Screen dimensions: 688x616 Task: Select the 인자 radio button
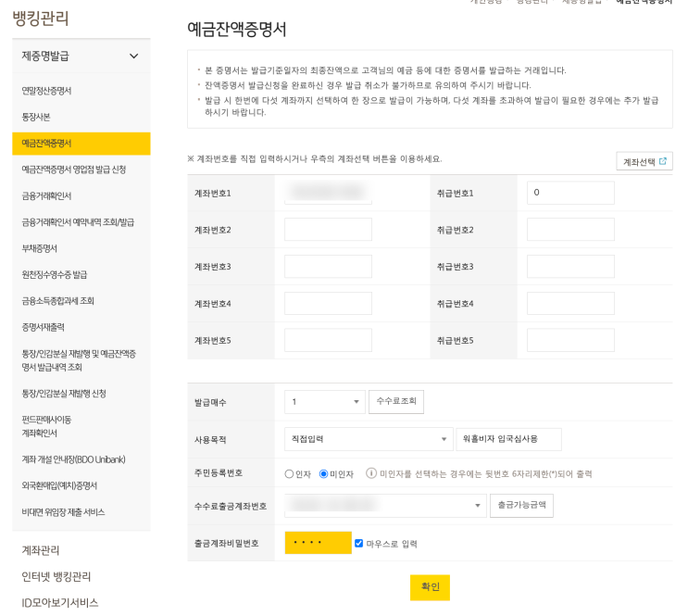(289, 473)
